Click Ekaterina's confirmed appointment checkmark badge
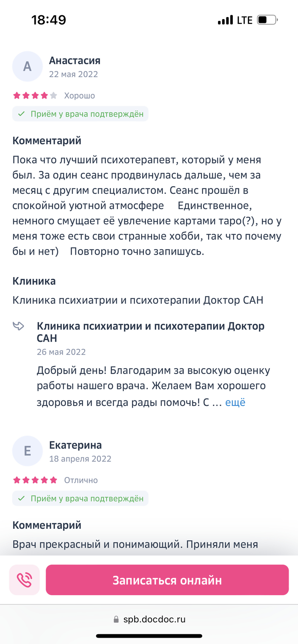Viewport: 298px width, 644px height. 80,499
